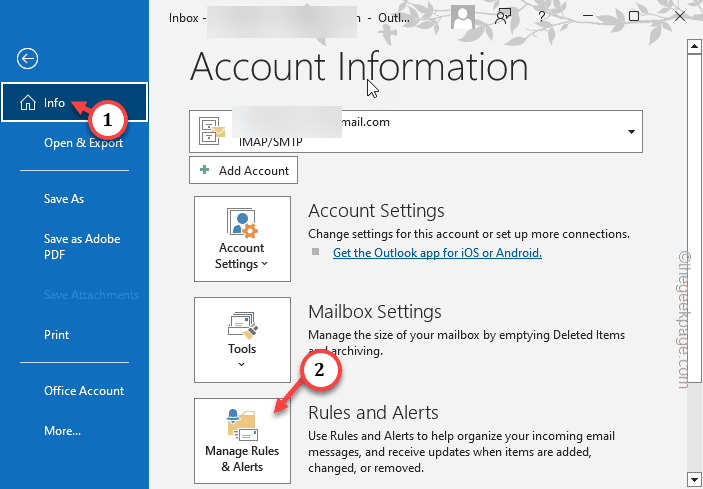Close the Outlook window
Image resolution: width=703 pixels, height=489 pixels.
click(x=680, y=17)
